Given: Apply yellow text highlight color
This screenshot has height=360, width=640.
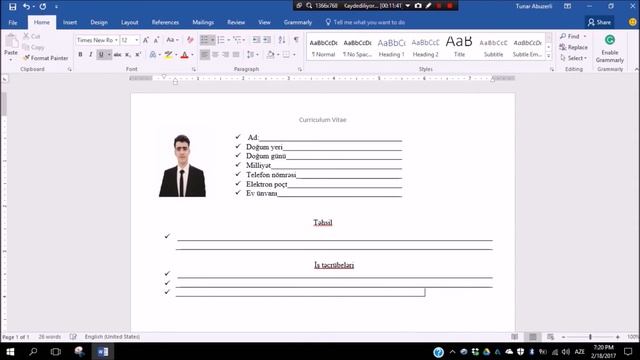Looking at the screenshot, I should pyautogui.click(x=168, y=55).
